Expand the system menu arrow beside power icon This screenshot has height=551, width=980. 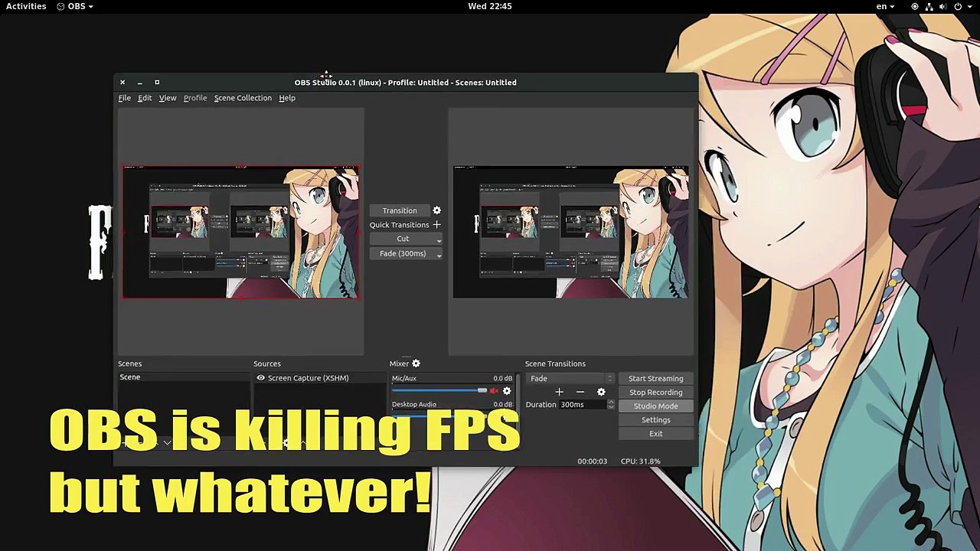click(x=969, y=6)
